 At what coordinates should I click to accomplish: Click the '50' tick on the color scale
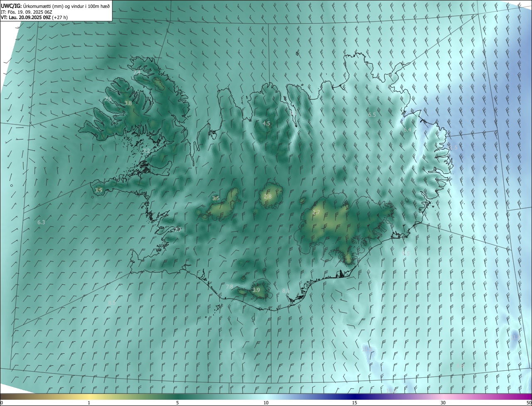(529, 403)
